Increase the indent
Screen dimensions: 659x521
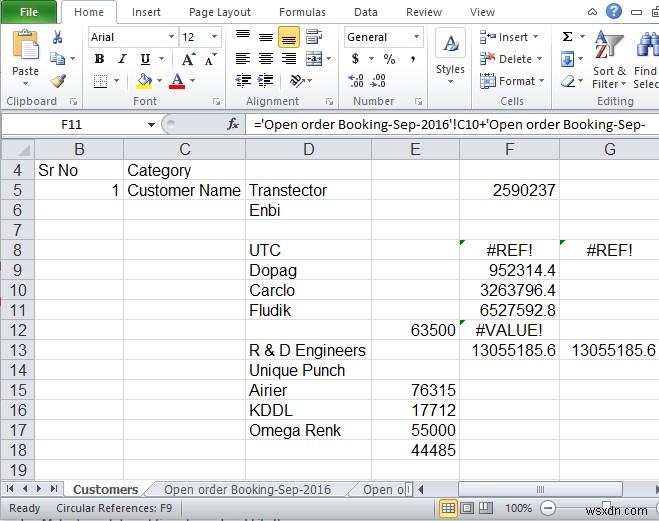point(266,80)
